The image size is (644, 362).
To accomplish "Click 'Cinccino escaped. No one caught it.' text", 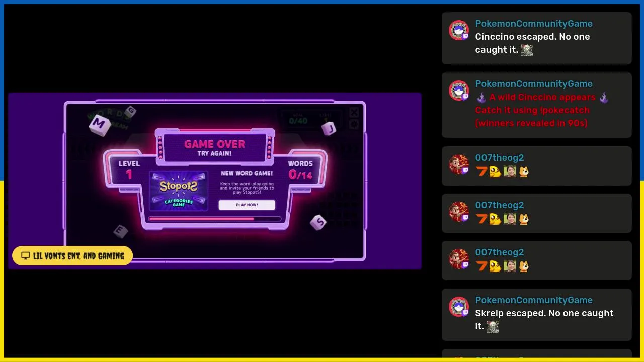I will pyautogui.click(x=532, y=43).
